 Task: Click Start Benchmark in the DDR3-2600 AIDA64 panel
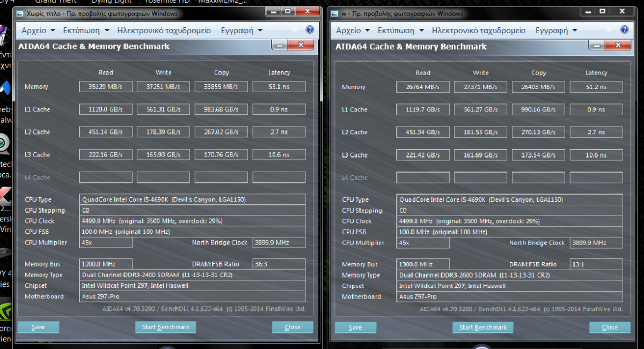483,328
